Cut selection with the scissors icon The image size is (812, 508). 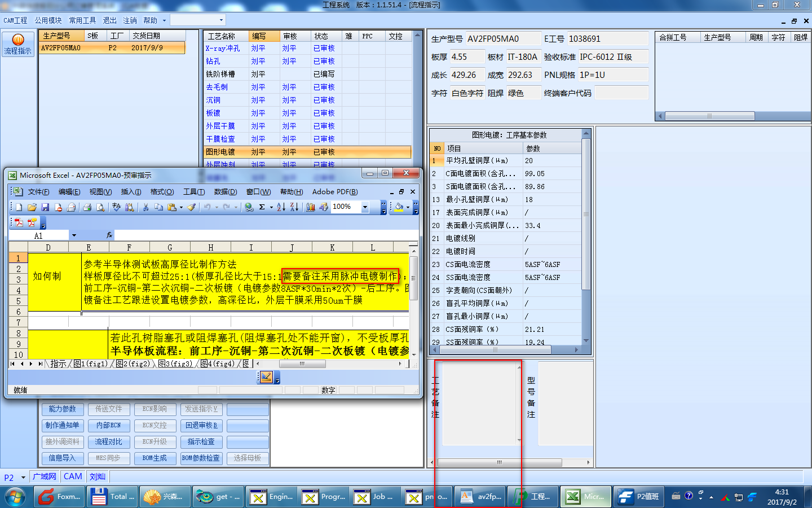coord(145,207)
